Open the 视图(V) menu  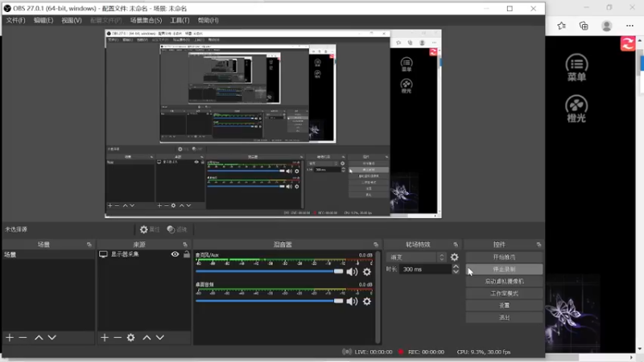(72, 20)
